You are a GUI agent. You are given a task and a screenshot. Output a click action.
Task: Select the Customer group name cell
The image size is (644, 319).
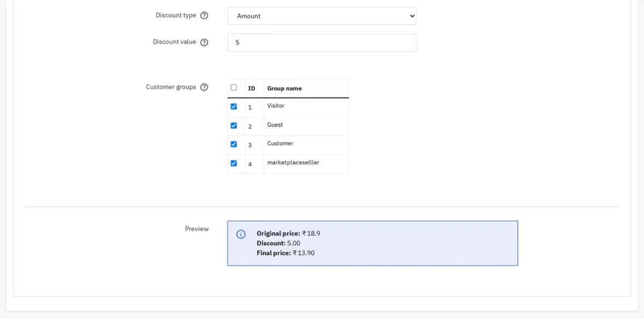tap(306, 145)
